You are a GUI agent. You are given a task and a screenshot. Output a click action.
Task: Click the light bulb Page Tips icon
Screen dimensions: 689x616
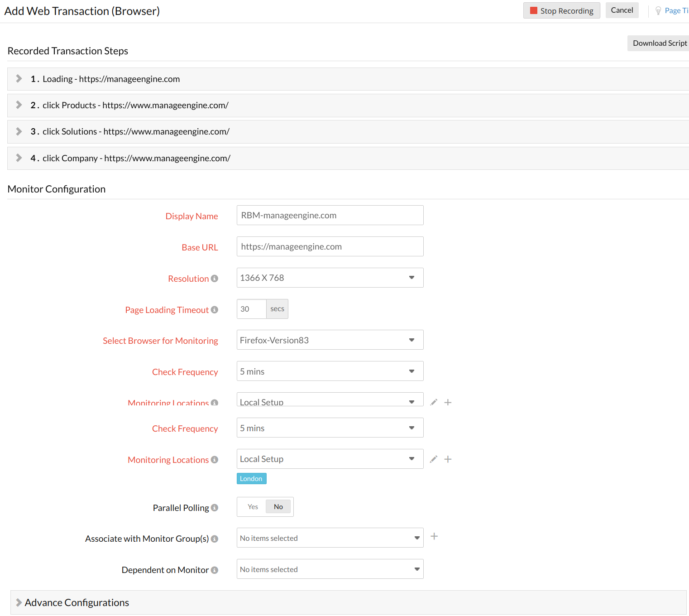coord(658,10)
